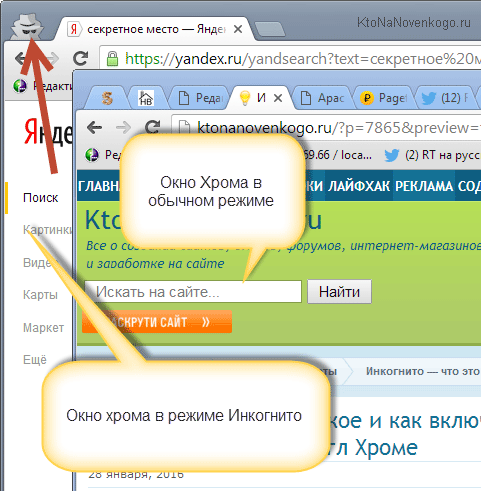Switch to the 'Apac' tab

pyautogui.click(x=322, y=98)
